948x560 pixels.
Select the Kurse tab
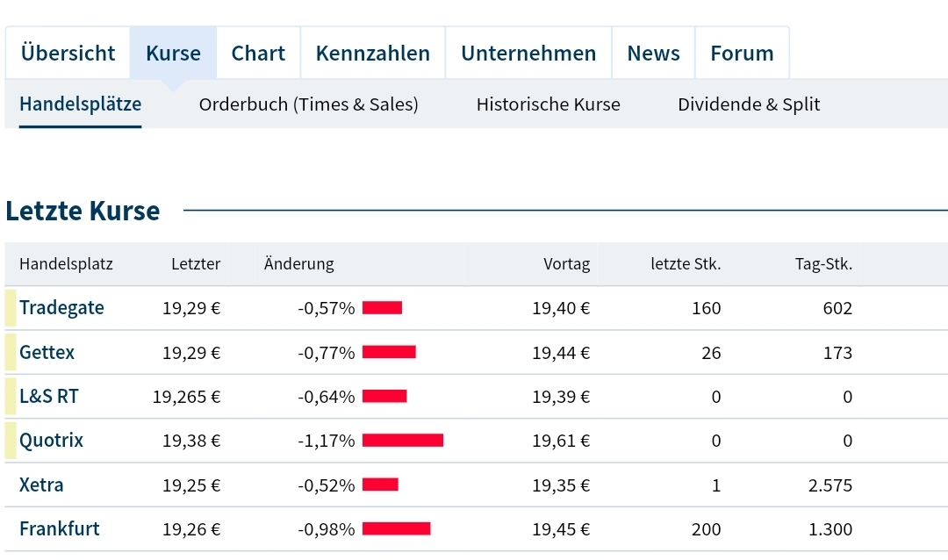pos(173,53)
